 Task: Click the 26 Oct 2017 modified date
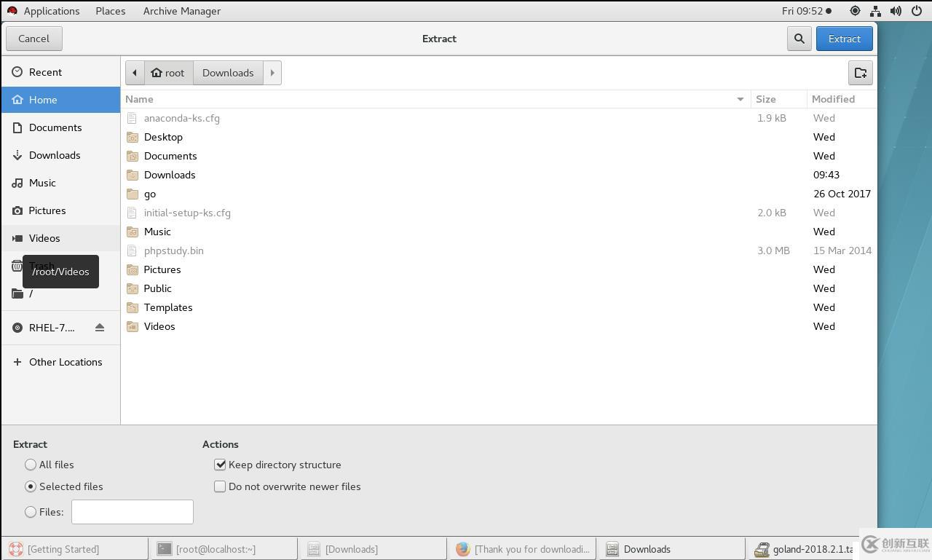pyautogui.click(x=842, y=194)
